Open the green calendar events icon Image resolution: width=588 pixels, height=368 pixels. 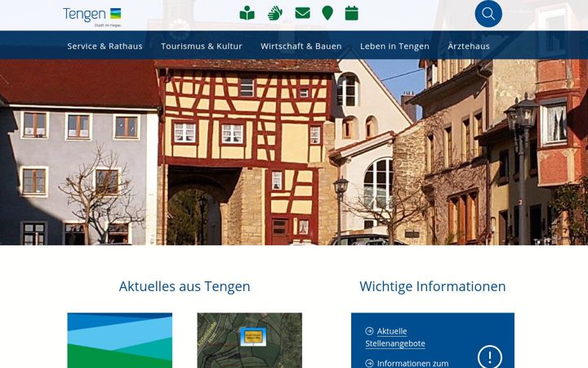[352, 13]
